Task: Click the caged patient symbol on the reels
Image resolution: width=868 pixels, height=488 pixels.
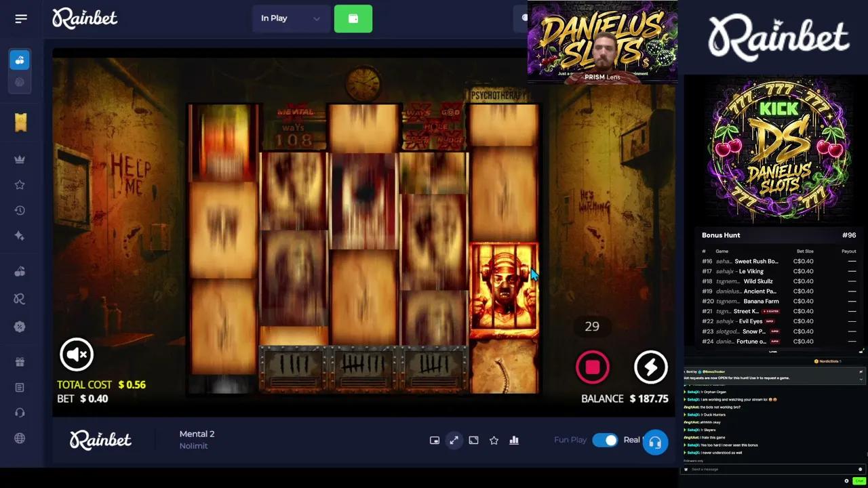Action: pyautogui.click(x=504, y=291)
